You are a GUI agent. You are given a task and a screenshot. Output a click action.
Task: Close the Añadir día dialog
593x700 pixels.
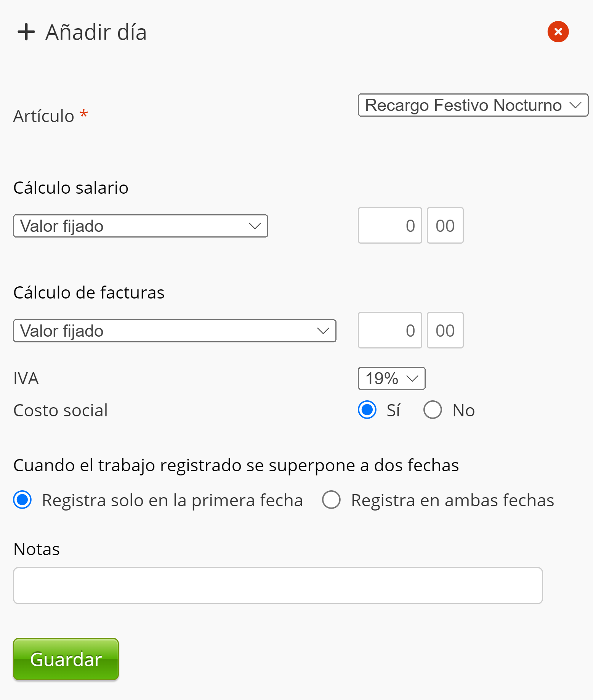point(558,32)
